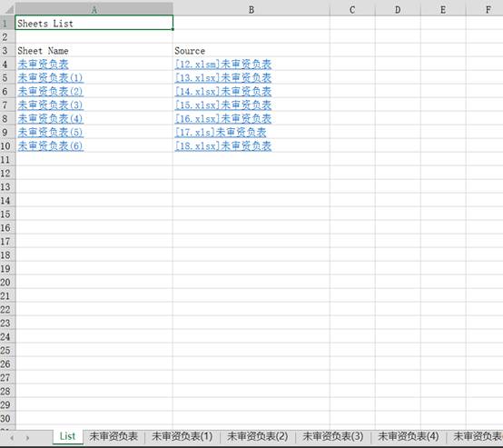Switch to the 未审资负表(1) sheet tab

182,436
